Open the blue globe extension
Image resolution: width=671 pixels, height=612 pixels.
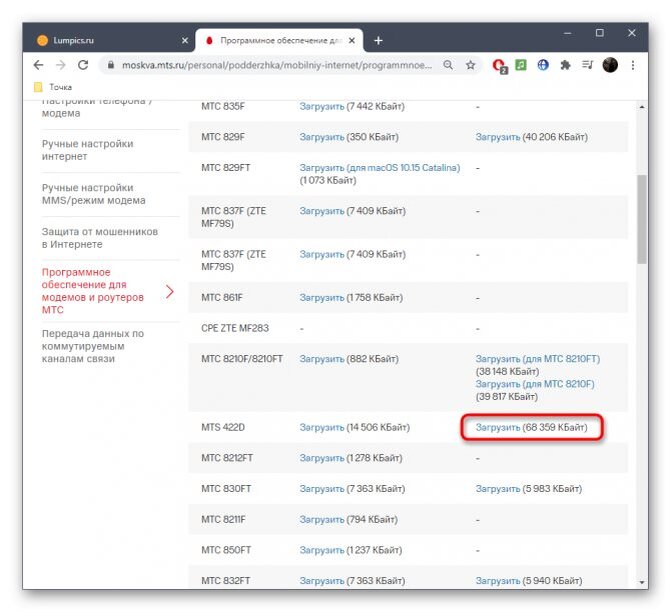(543, 65)
